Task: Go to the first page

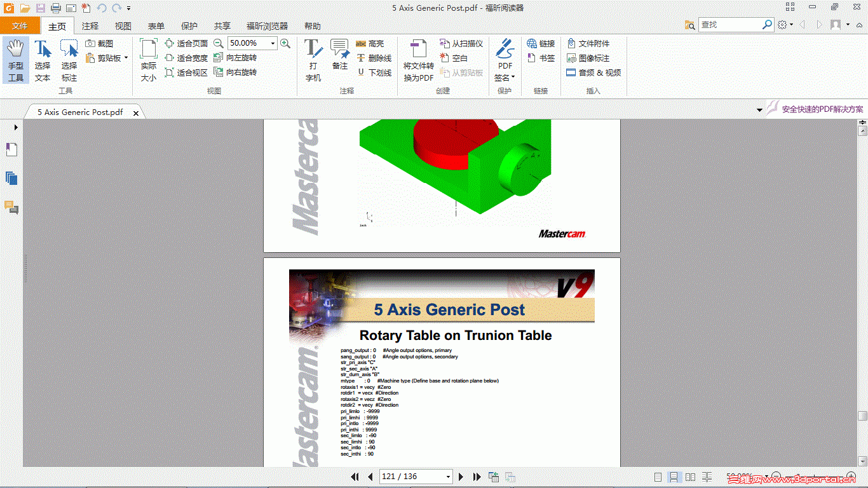Action: point(356,477)
